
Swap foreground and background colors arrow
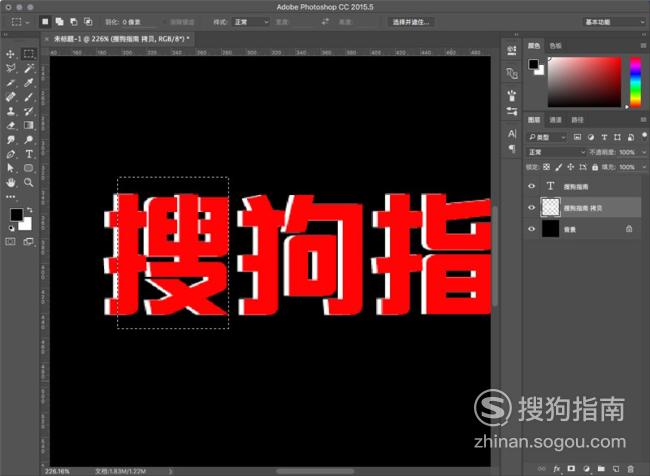click(29, 210)
